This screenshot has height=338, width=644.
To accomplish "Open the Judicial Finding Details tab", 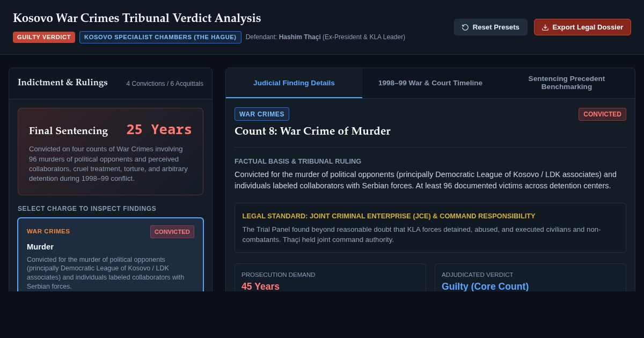I will click(294, 83).
